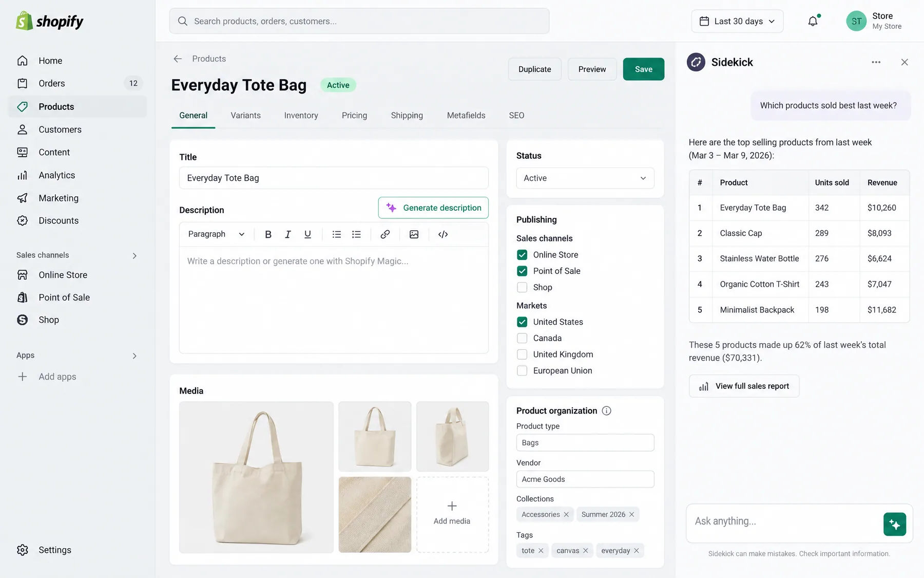Remove the Accessories collection chip

pos(566,514)
